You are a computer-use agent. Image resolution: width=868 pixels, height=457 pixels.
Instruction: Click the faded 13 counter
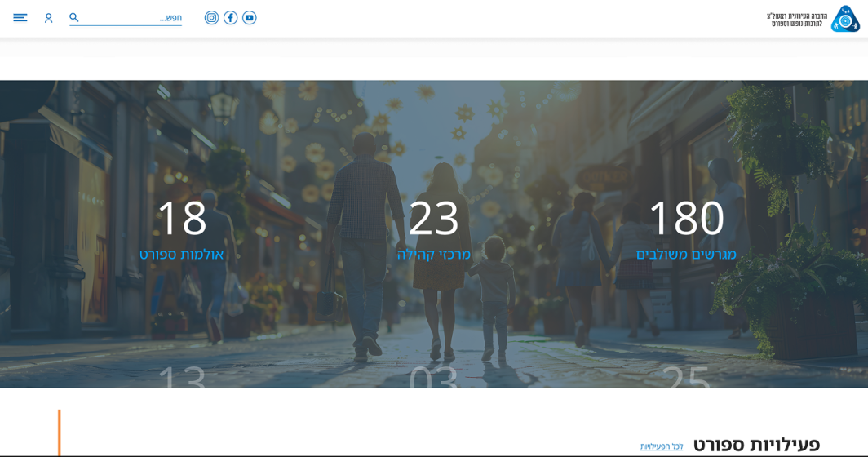[x=181, y=377]
